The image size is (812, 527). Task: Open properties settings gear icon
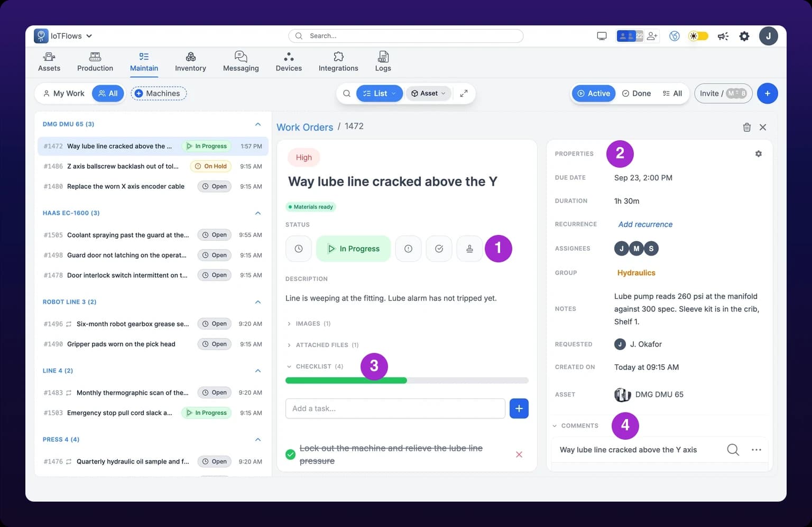[x=758, y=153]
